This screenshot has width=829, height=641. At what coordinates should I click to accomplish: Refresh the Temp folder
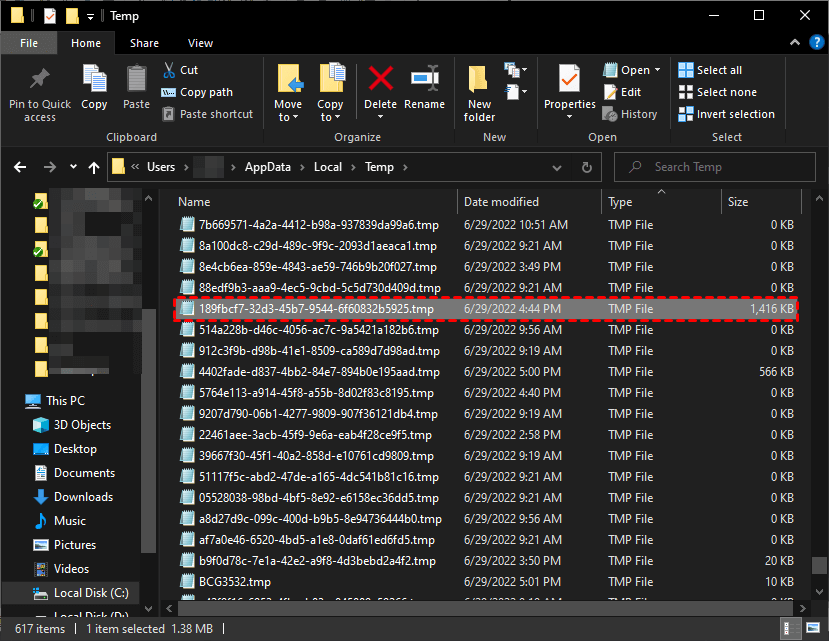587,168
